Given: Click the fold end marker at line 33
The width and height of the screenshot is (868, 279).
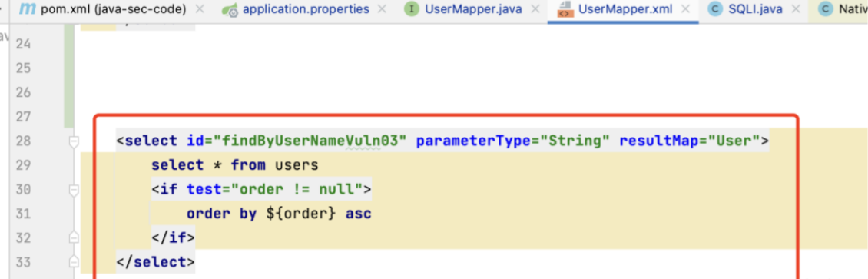Looking at the screenshot, I should tap(74, 262).
